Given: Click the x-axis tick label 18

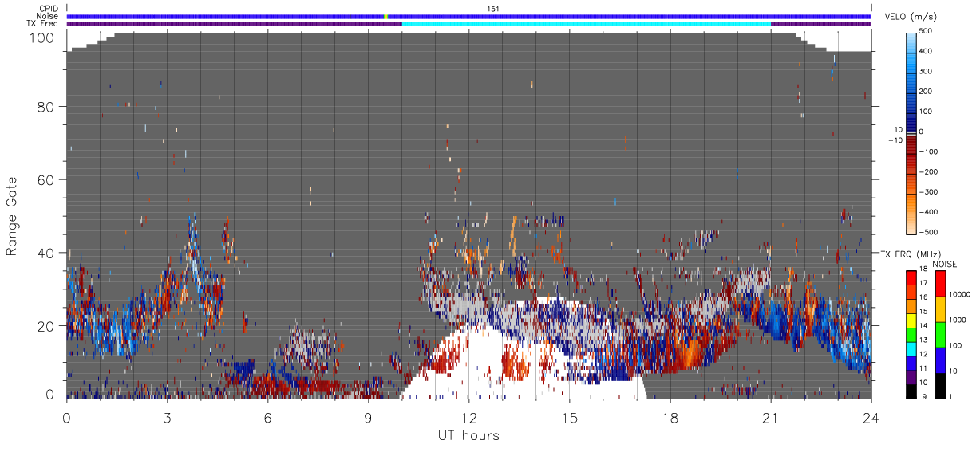Looking at the screenshot, I should [670, 418].
